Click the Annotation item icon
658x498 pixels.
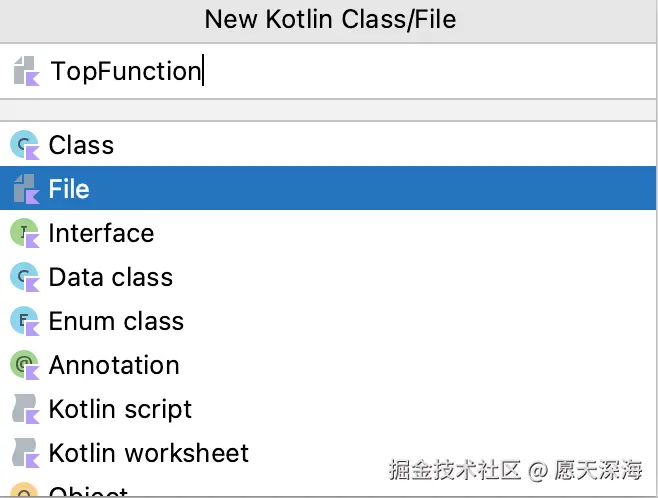[x=24, y=366]
